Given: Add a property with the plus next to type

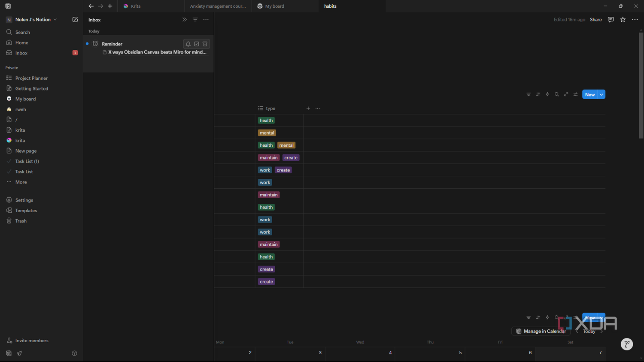Looking at the screenshot, I should (308, 109).
